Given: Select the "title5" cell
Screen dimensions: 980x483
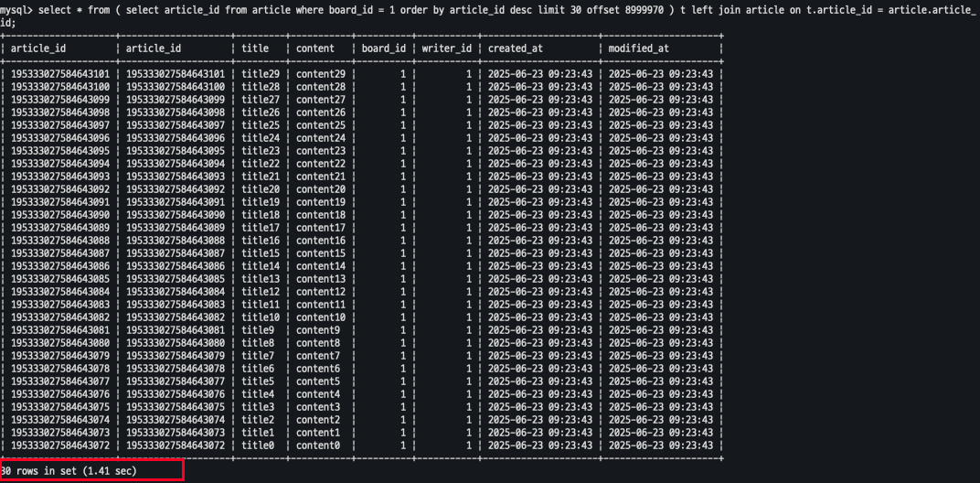Looking at the screenshot, I should (x=258, y=381).
